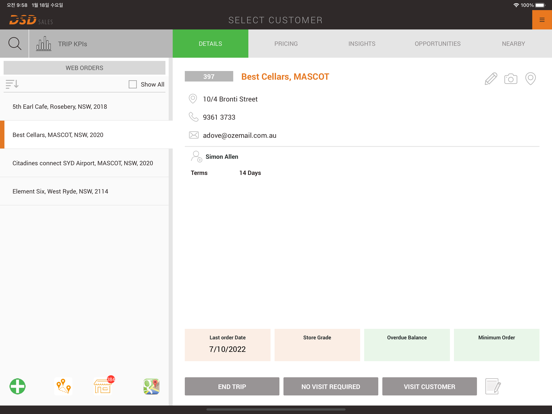Tap the customer number badge 397
The width and height of the screenshot is (552, 414).
[209, 76]
